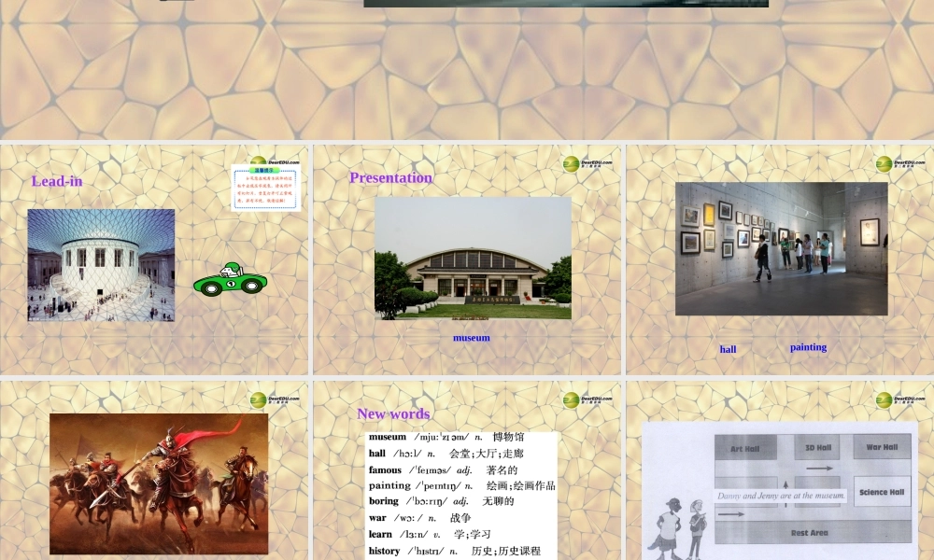Screen dimensions: 934x560
Task: Click the "museum" vocabulary row
Action: [x=446, y=437]
